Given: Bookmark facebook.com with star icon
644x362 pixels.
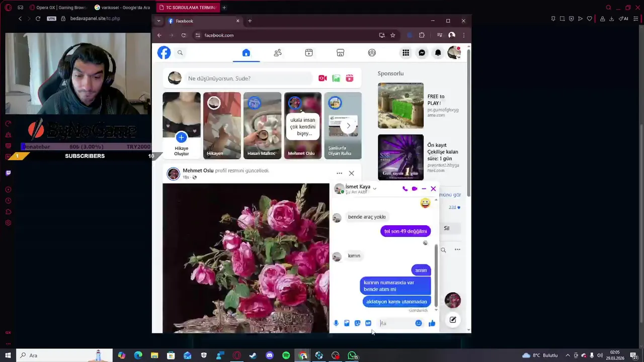Looking at the screenshot, I should tap(393, 35).
